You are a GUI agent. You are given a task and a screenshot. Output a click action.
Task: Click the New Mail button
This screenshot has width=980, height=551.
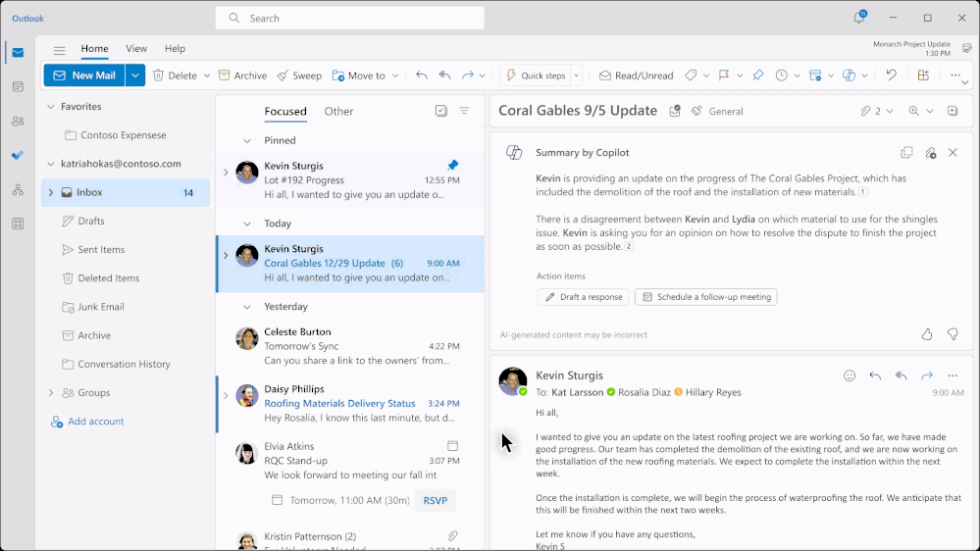[x=84, y=75]
